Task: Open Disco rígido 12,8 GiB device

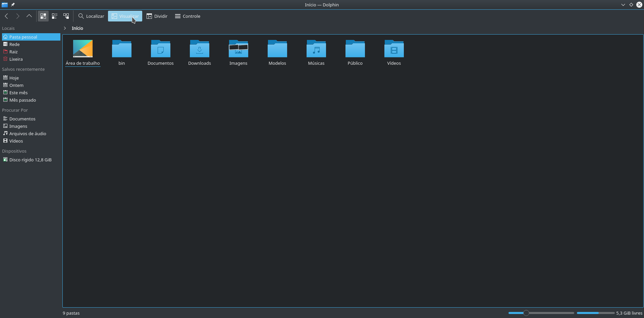Action: [x=31, y=160]
